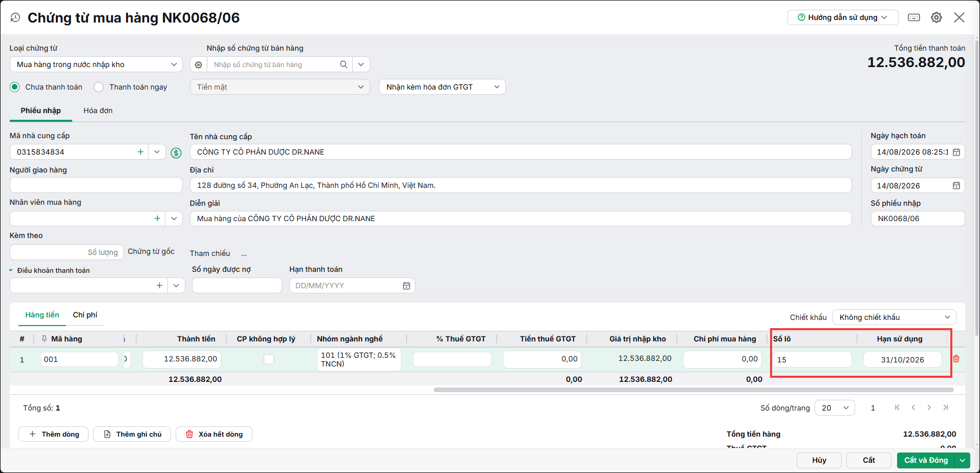This screenshot has width=980, height=473.
Task: Add new purchasing employee plus icon
Action: point(157,219)
